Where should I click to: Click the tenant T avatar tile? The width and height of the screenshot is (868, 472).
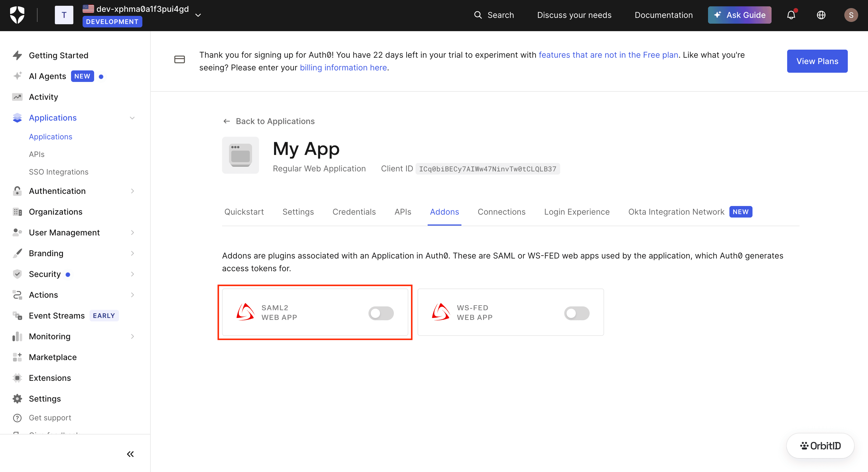[64, 15]
